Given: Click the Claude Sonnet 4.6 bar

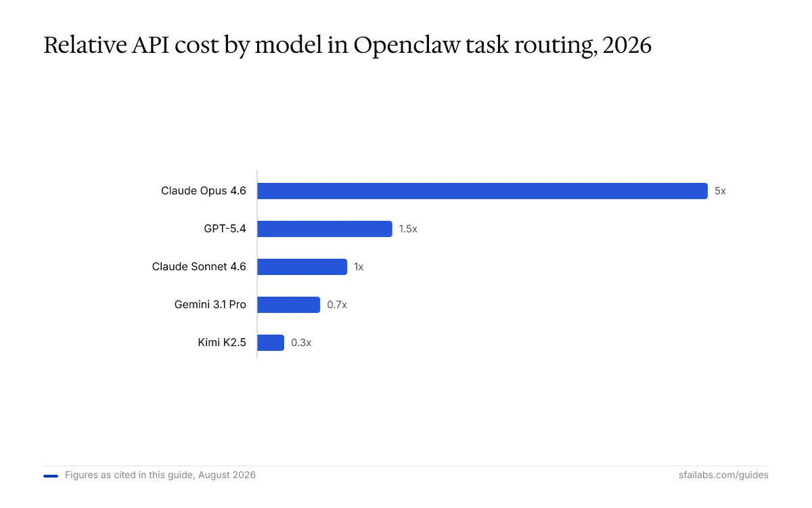Looking at the screenshot, I should (x=302, y=267).
